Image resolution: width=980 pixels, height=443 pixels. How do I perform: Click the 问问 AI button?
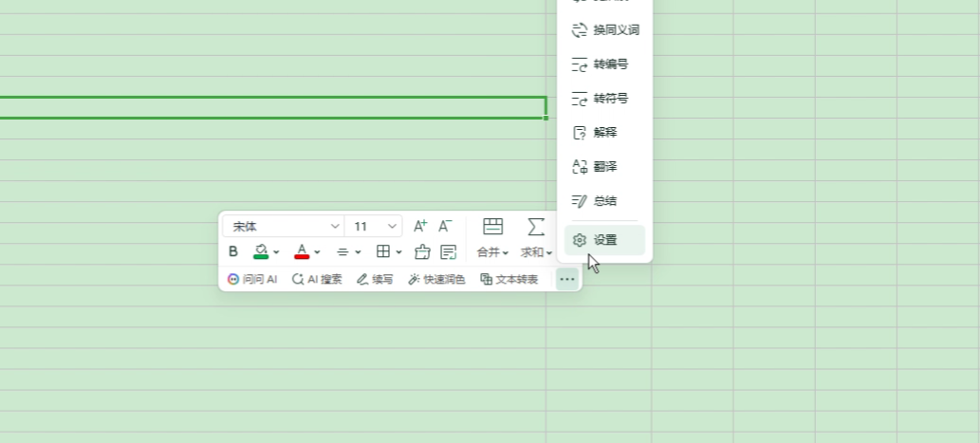pos(252,279)
